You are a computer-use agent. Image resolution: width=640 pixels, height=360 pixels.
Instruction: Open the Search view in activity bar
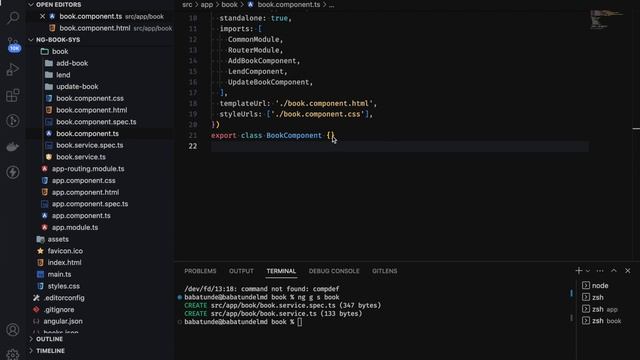pos(13,18)
